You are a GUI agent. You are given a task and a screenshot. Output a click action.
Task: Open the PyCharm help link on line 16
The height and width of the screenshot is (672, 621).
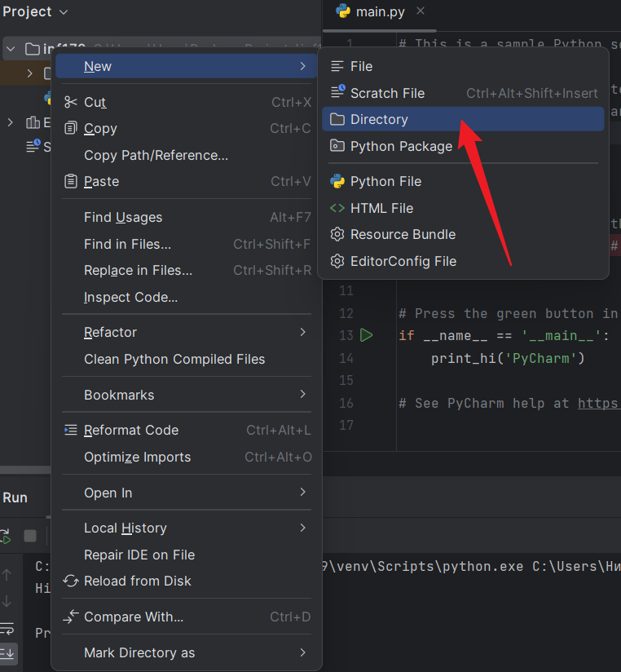(x=598, y=403)
